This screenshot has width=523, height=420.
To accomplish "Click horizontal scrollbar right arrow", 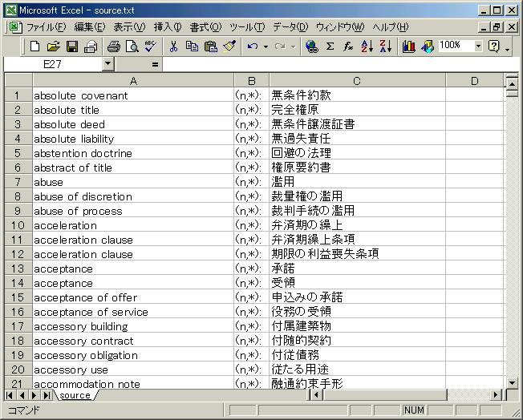I will 497,395.
